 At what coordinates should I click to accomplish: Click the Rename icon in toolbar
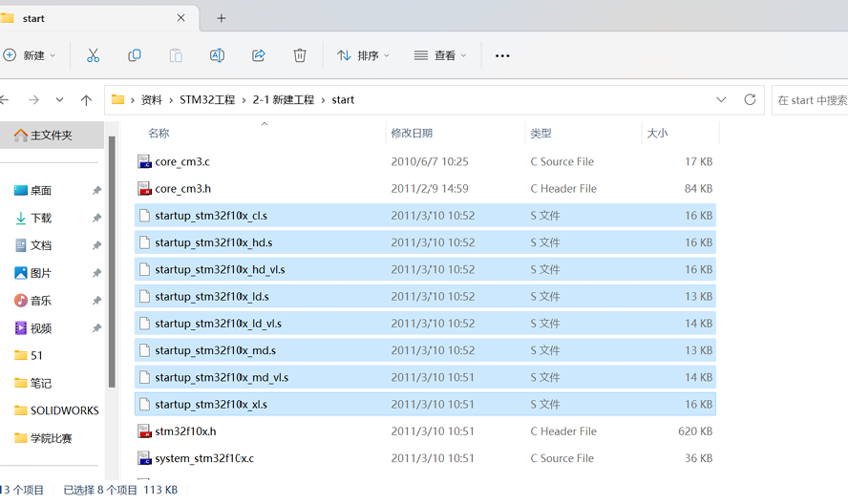coord(217,55)
